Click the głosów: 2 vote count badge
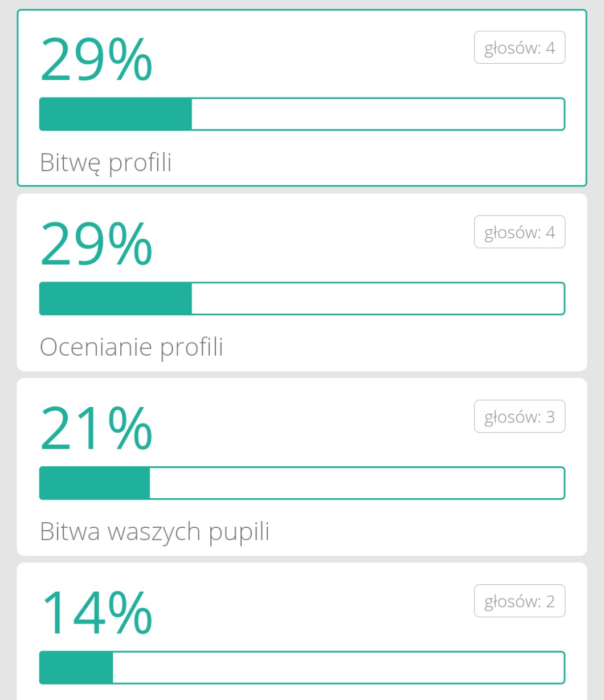 coord(519,601)
